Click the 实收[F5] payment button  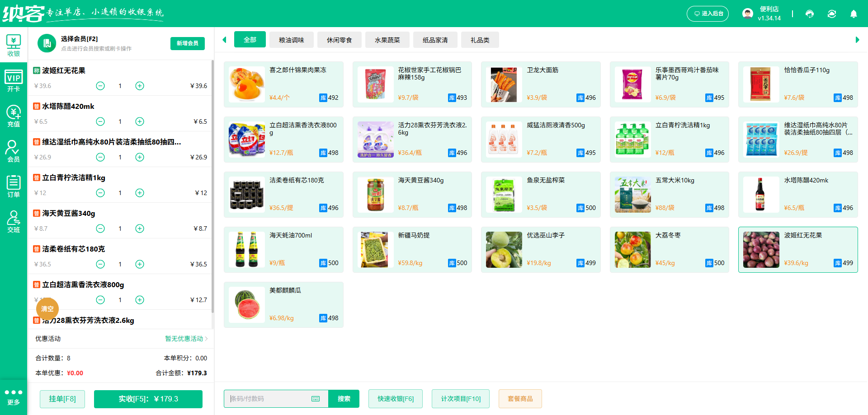[x=148, y=399]
